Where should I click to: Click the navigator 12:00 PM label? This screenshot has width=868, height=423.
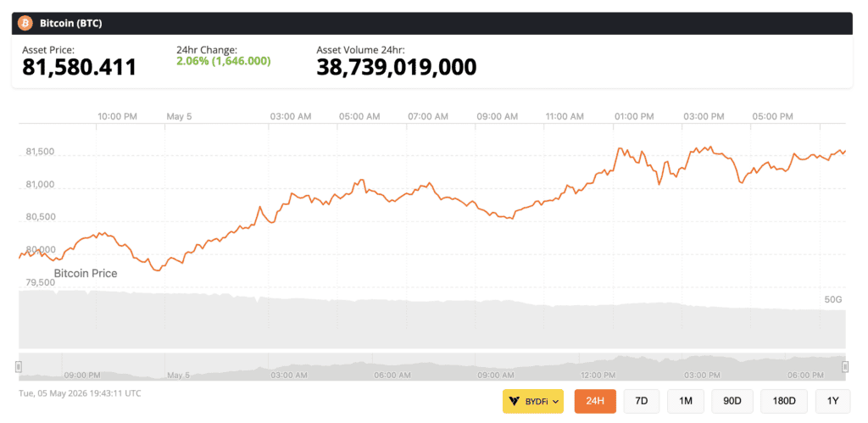pyautogui.click(x=596, y=375)
